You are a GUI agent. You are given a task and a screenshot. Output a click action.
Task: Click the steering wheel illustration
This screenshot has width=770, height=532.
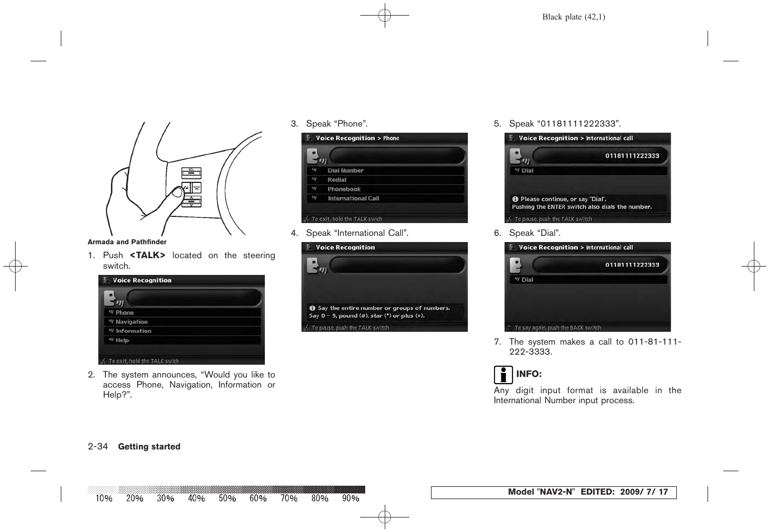(x=184, y=179)
